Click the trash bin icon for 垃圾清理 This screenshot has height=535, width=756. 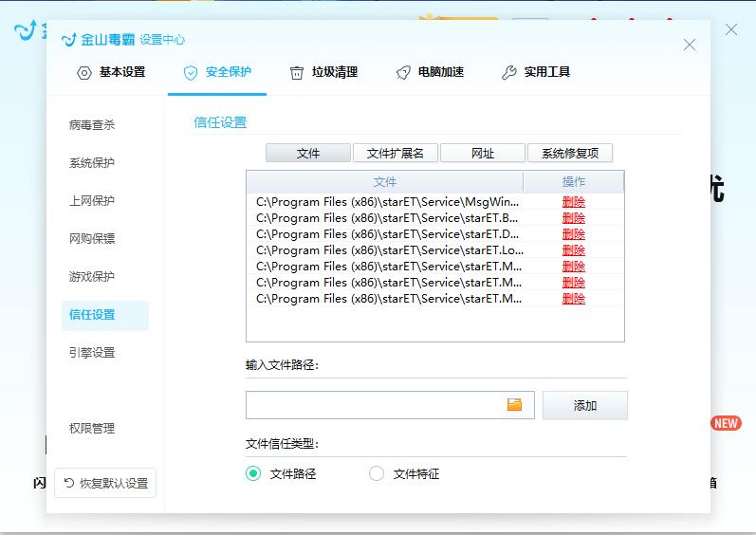[x=297, y=73]
